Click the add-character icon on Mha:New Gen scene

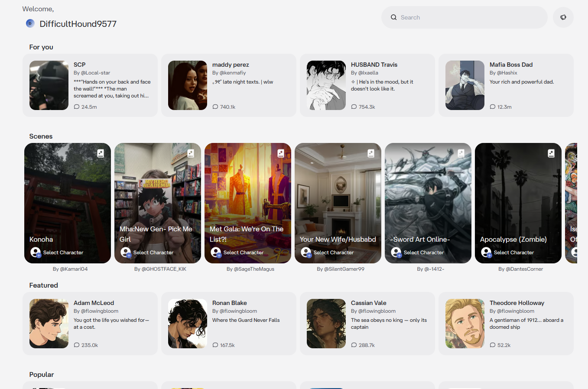coord(126,252)
